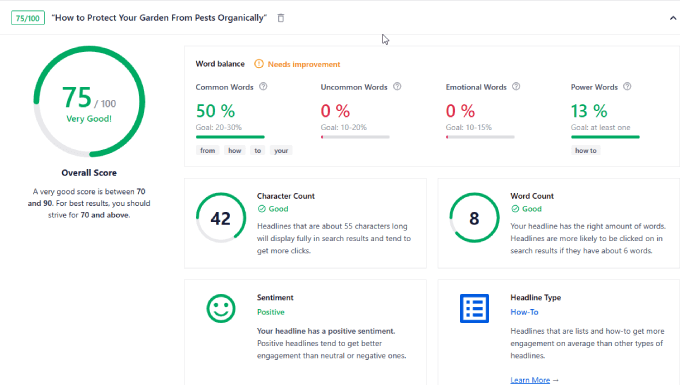
Task: Click the 'Positive' sentiment label
Action: tap(271, 312)
